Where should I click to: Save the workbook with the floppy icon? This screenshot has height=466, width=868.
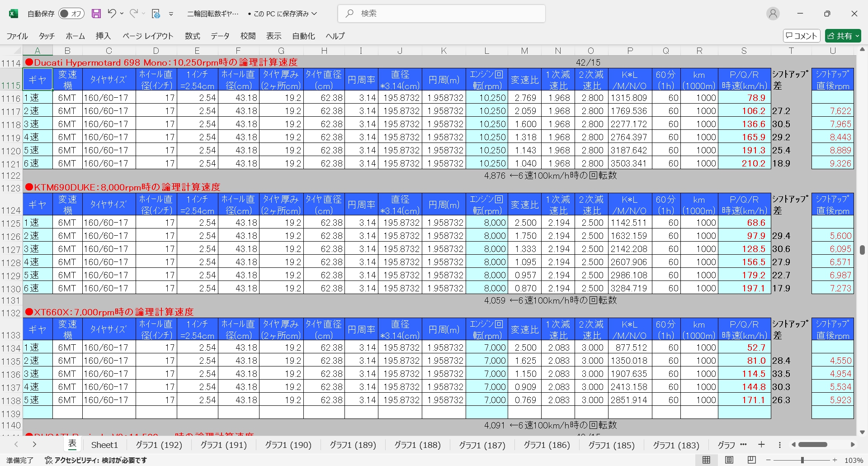(96, 14)
